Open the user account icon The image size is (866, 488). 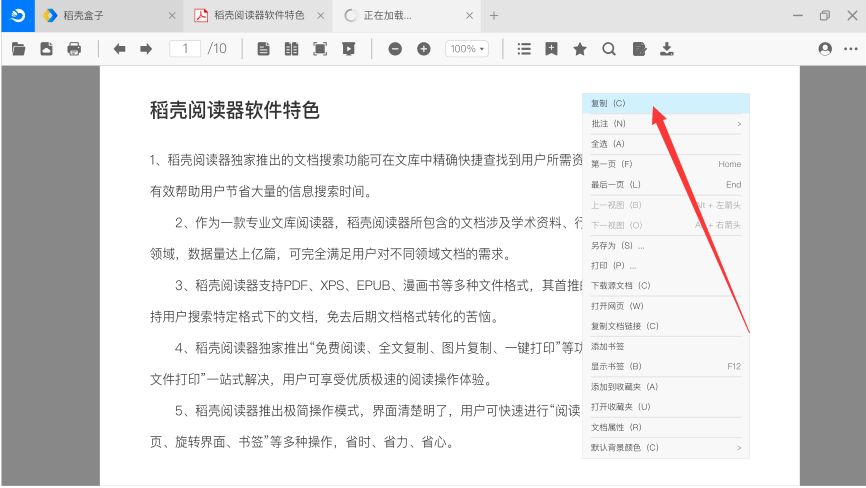pos(825,49)
